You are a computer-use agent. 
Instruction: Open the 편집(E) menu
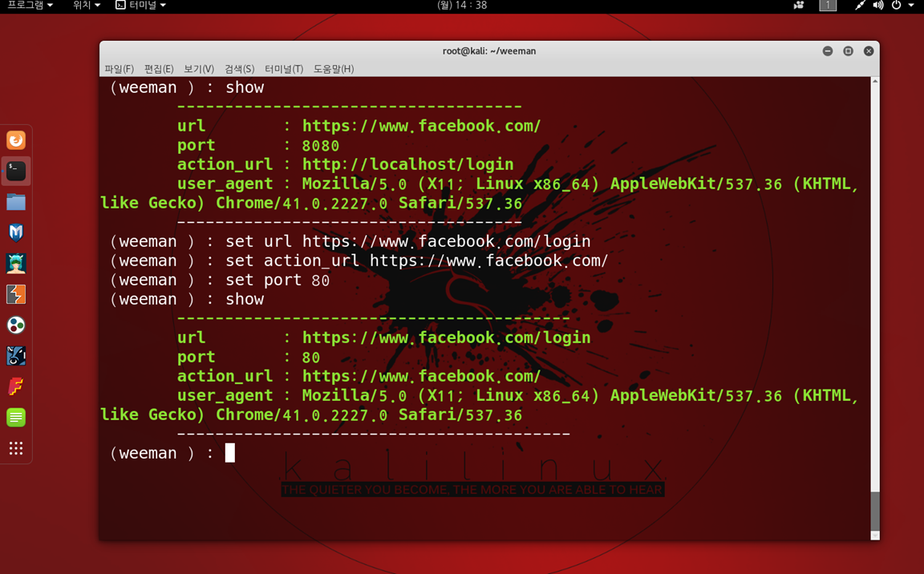pos(159,69)
